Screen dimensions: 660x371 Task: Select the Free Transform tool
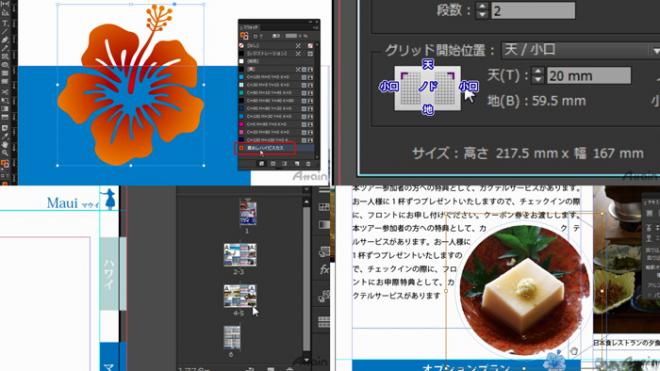pos(5,100)
